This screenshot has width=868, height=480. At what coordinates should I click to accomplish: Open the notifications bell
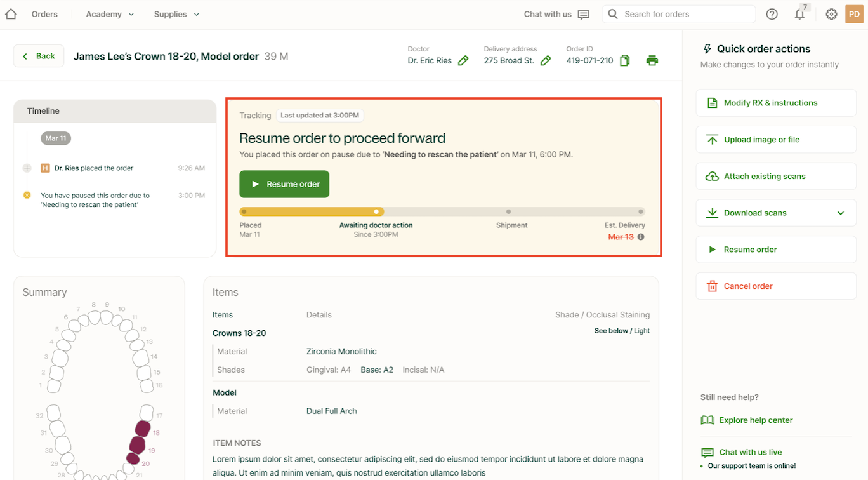coord(799,14)
